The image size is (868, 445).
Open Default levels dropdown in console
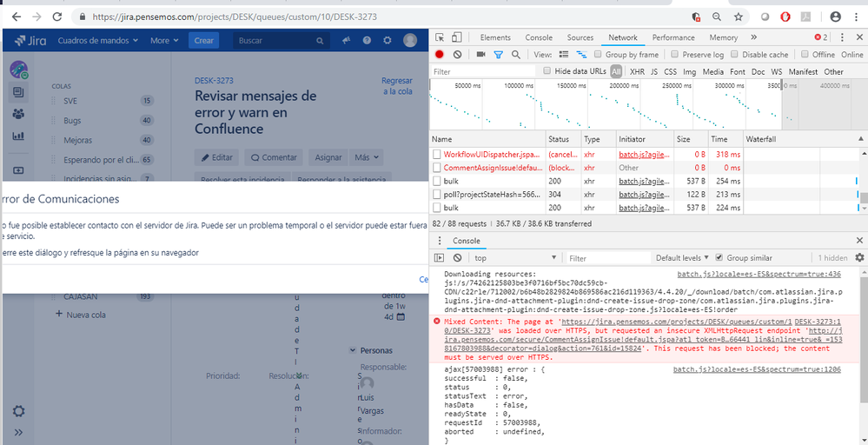[682, 258]
